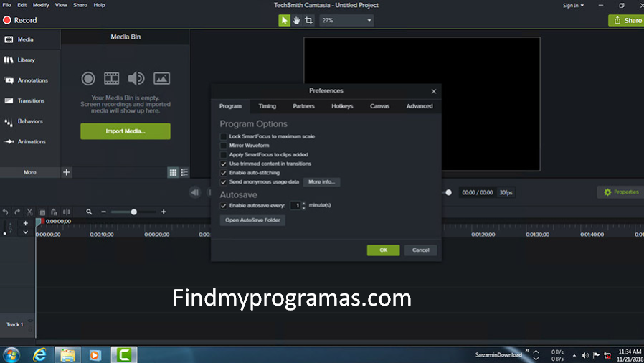644x363 pixels.
Task: Open the Animations tab in sidebar
Action: pos(30,141)
